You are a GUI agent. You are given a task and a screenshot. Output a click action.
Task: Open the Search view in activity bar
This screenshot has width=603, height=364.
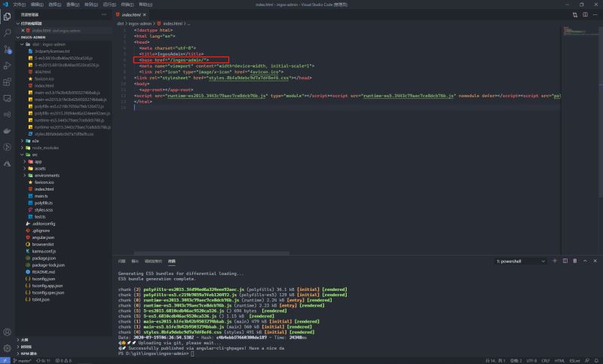[7, 32]
